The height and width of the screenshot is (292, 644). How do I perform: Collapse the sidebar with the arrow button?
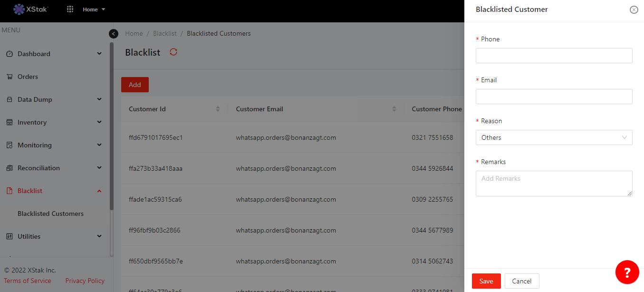[x=113, y=34]
